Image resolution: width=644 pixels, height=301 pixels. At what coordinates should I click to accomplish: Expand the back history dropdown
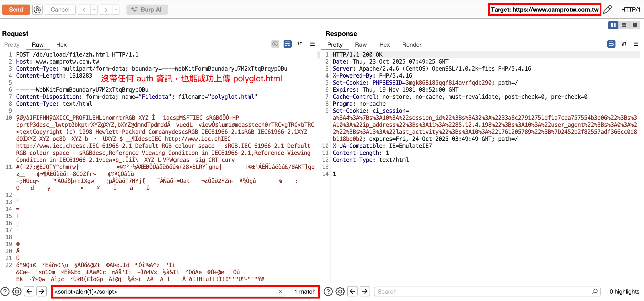(x=94, y=9)
